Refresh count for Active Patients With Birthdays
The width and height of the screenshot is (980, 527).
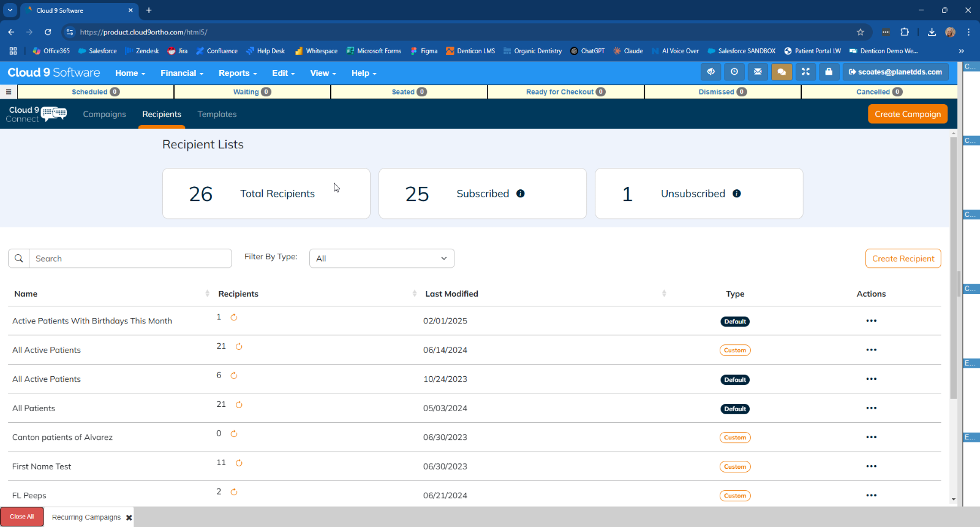234,317
